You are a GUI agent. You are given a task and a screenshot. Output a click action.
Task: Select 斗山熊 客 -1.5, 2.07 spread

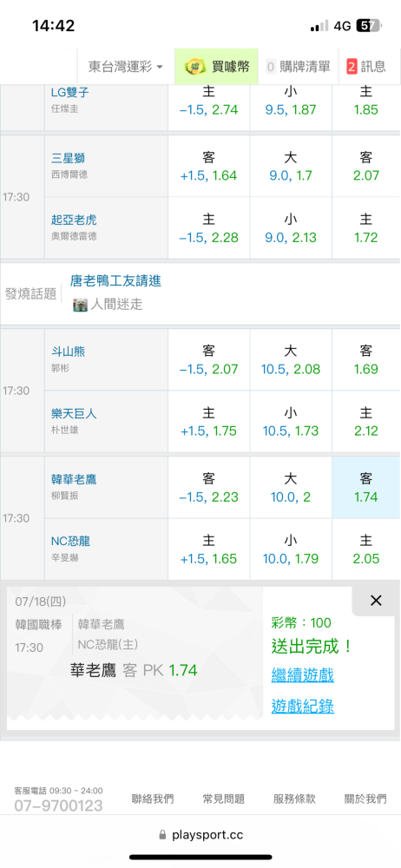coord(209,360)
